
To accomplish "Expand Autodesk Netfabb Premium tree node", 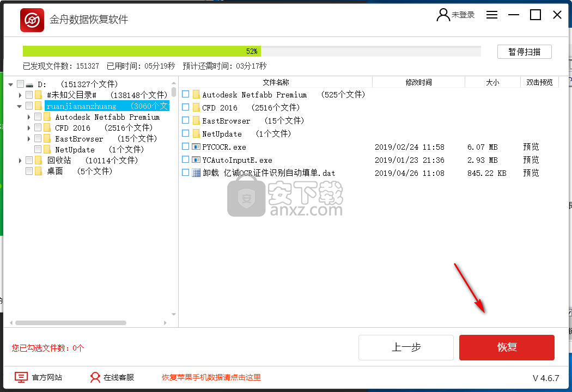I will tap(29, 117).
